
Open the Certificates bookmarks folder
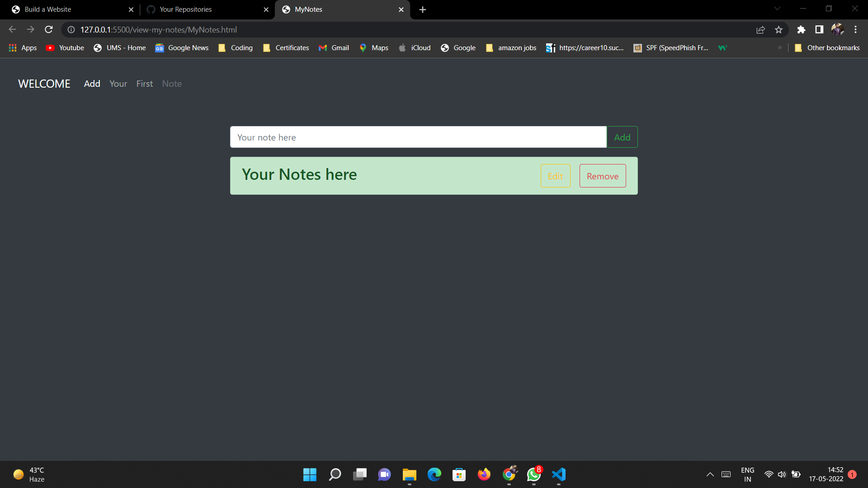[286, 47]
